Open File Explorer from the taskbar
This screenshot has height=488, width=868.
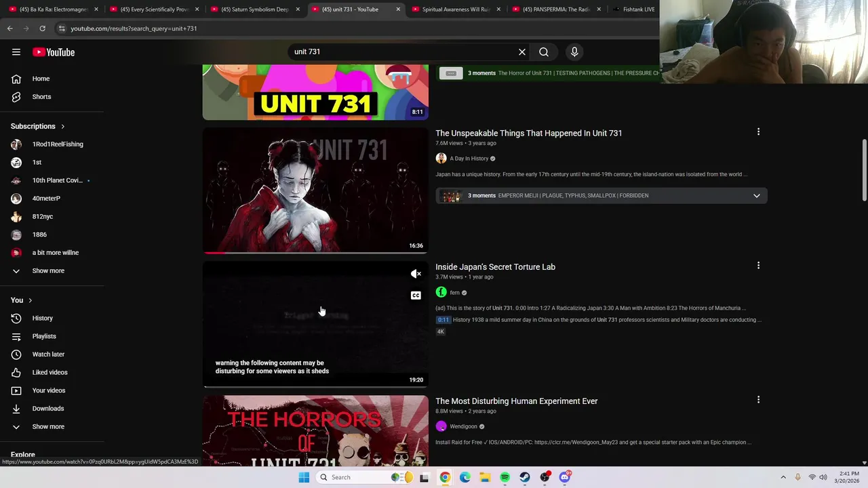(x=485, y=477)
